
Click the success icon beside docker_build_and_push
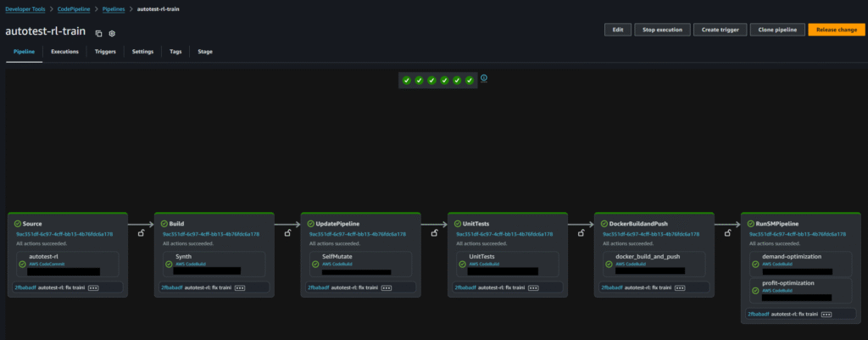[x=609, y=264]
